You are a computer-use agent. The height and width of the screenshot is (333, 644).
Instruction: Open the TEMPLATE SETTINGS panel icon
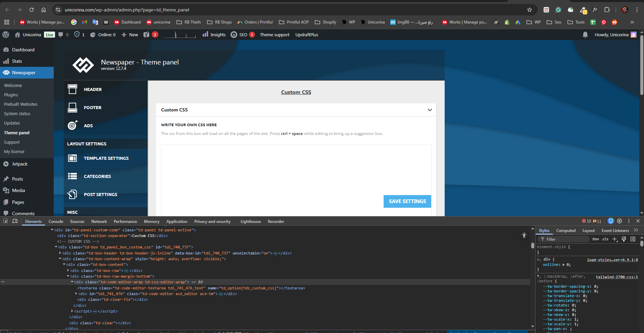click(72, 158)
